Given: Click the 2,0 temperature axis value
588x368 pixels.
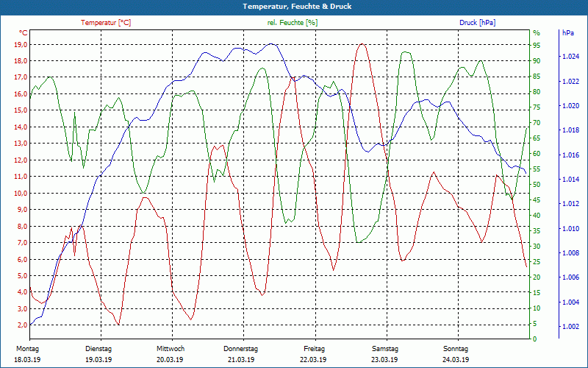Looking at the screenshot, I should click(22, 325).
